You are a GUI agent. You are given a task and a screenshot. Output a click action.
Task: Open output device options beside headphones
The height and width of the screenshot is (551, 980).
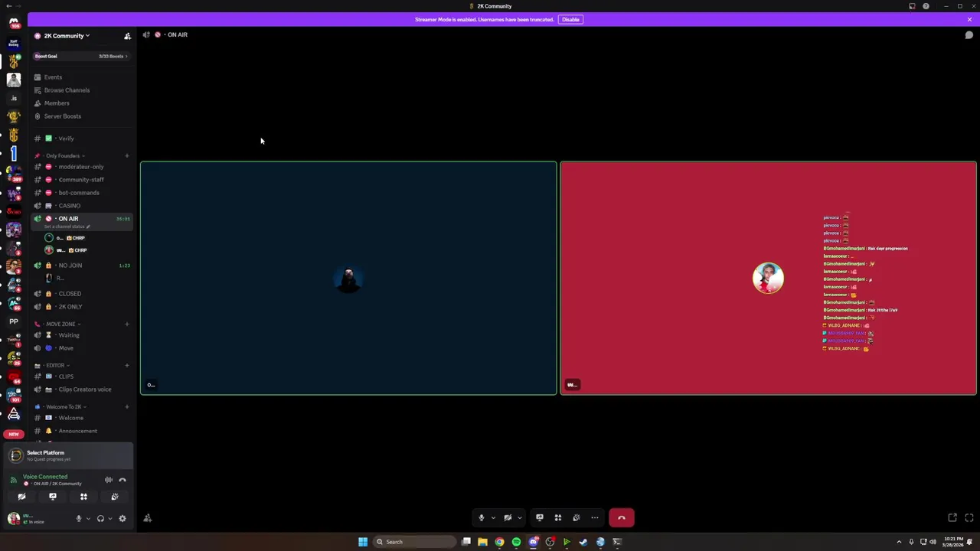[x=110, y=518]
